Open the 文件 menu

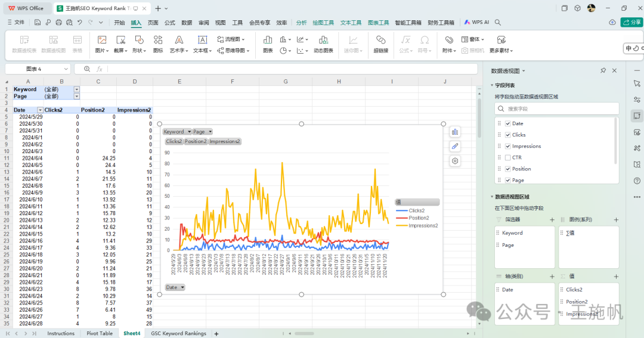16,23
